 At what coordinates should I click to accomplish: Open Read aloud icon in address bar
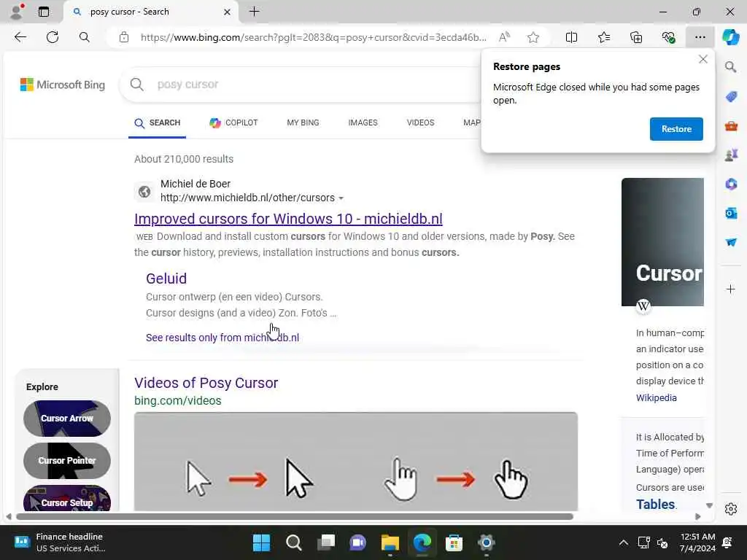pyautogui.click(x=504, y=37)
